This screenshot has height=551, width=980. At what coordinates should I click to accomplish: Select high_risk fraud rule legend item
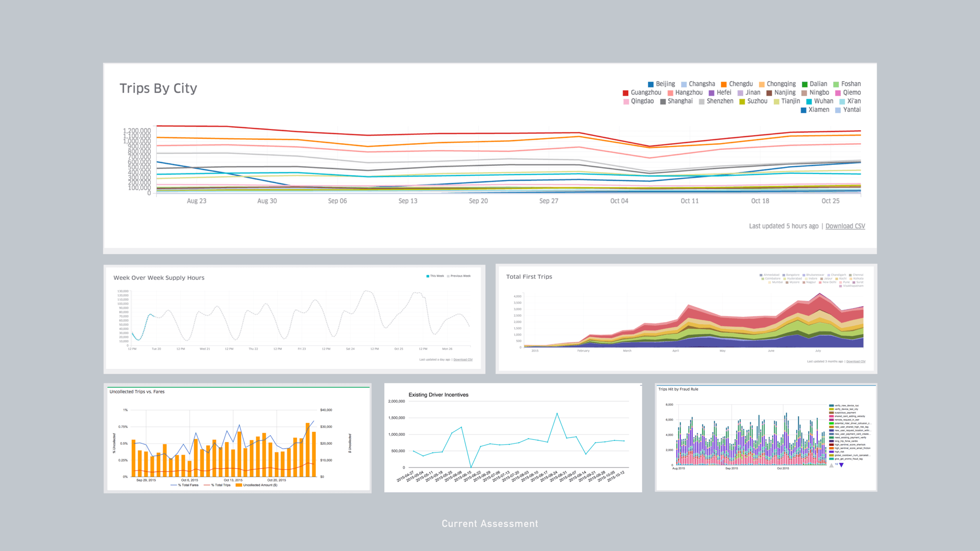(x=836, y=452)
